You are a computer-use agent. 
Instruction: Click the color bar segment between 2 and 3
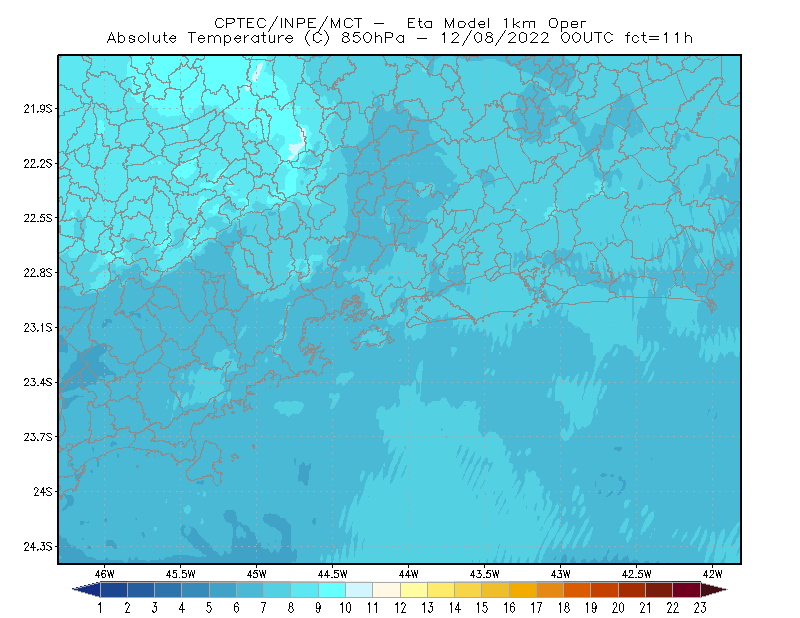141,590
